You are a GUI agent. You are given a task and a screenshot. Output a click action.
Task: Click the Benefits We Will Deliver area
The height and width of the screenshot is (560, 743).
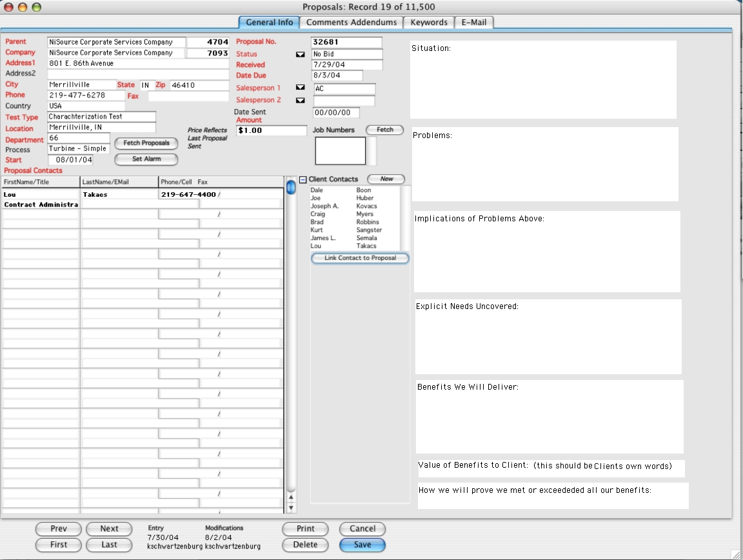pos(550,417)
